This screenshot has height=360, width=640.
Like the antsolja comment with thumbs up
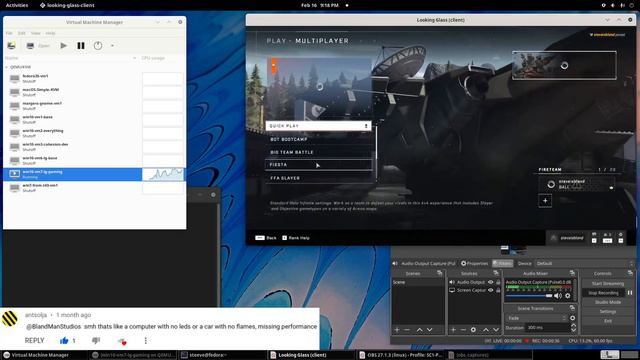64,340
